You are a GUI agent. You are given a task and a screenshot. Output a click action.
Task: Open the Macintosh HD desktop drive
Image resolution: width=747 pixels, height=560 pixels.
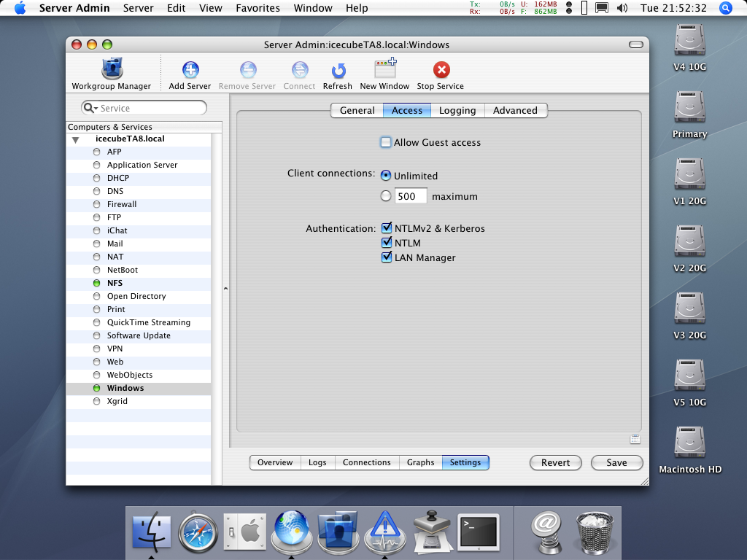pyautogui.click(x=690, y=443)
